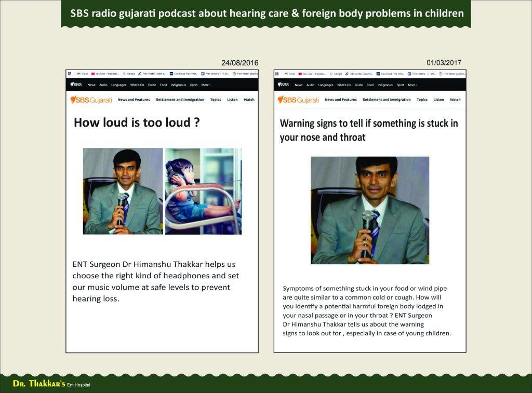The image size is (532, 393).
Task: Click the 'Symptoms of something stuck' paragraph
Action: pos(367,310)
